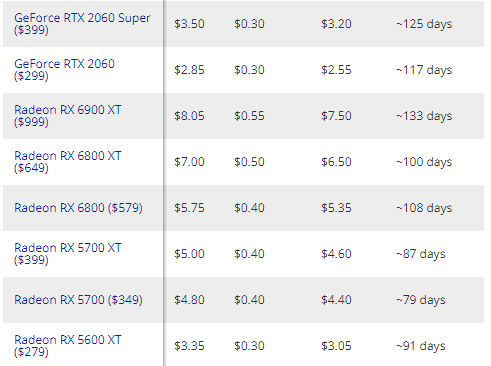Select the $4.80 cell for RX 5700
Image resolution: width=491 pixels, height=366 pixels.
[x=189, y=300]
